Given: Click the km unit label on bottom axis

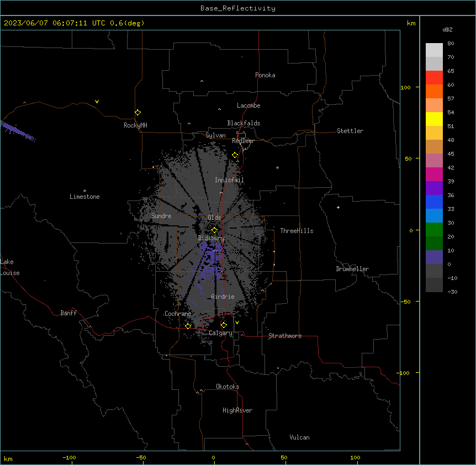Looking at the screenshot, I should tap(8, 458).
